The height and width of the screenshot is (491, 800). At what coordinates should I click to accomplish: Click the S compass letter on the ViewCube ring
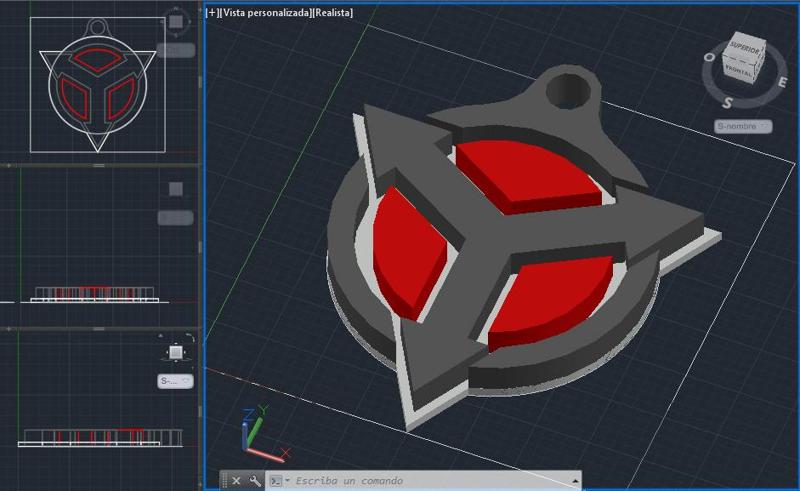(728, 103)
